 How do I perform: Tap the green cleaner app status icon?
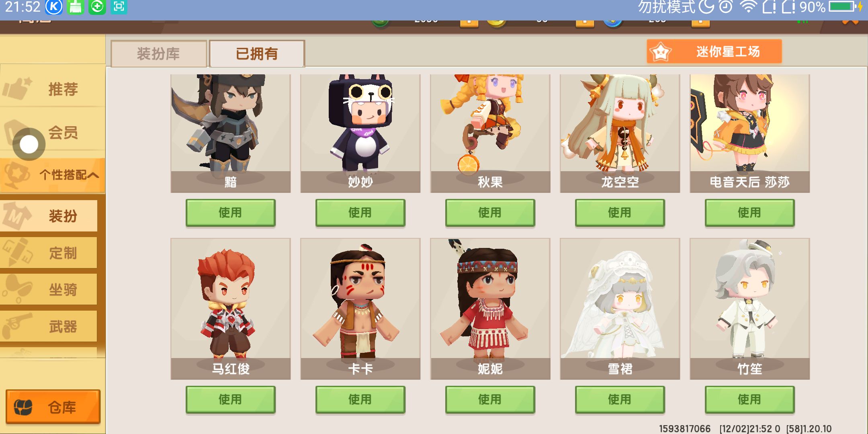pyautogui.click(x=76, y=7)
